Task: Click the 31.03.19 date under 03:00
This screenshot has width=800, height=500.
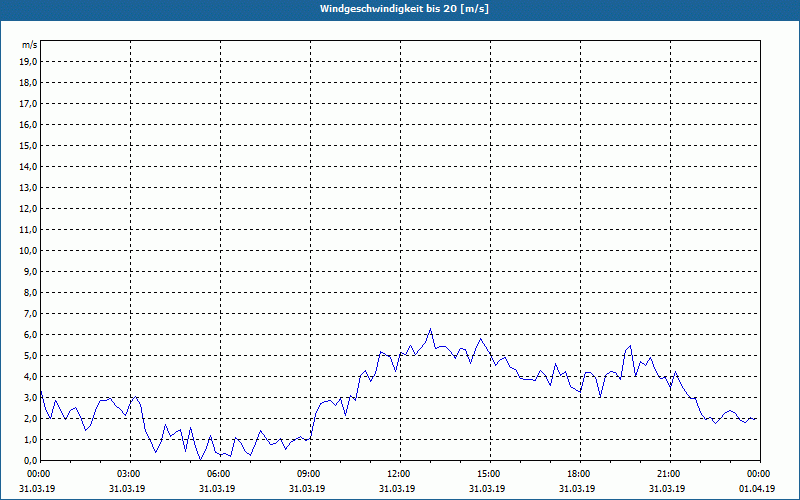Action: click(127, 488)
